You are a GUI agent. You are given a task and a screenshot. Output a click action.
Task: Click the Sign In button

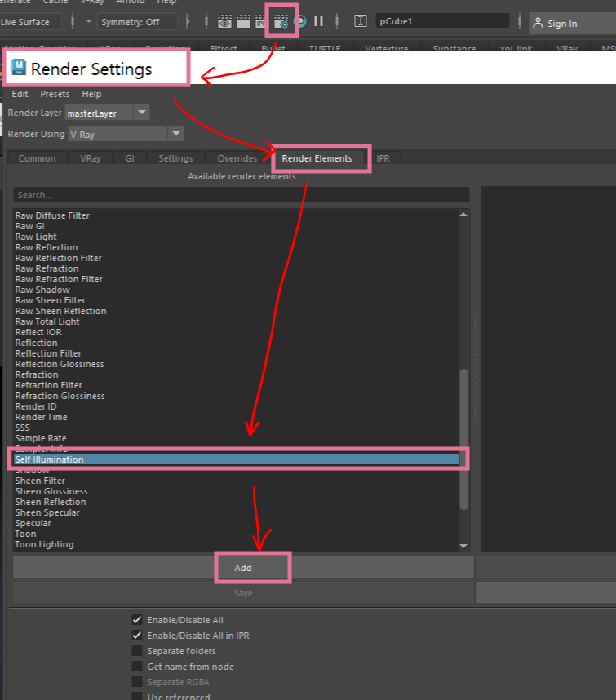(x=573, y=24)
